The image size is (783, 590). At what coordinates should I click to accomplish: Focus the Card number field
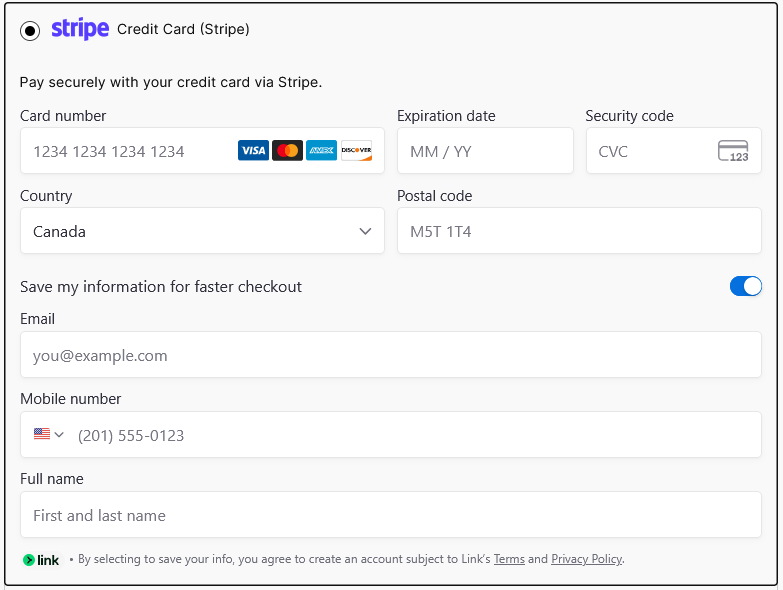[202, 151]
